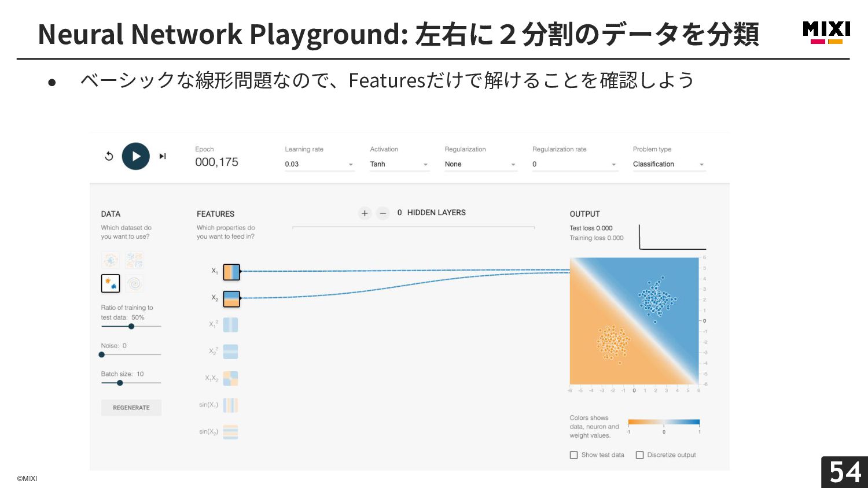Image resolution: width=868 pixels, height=488 pixels.
Task: Click the reset network icon
Action: click(109, 156)
